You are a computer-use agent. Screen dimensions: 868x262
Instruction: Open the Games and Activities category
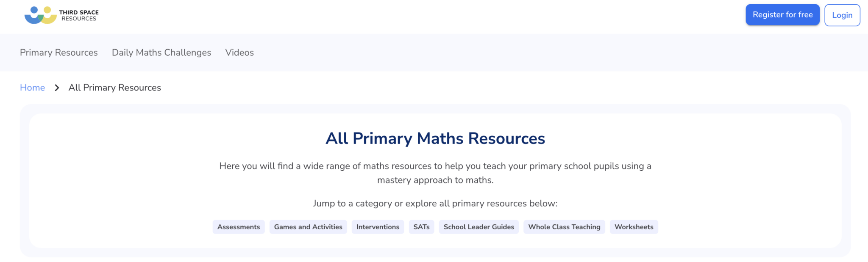[x=308, y=227]
